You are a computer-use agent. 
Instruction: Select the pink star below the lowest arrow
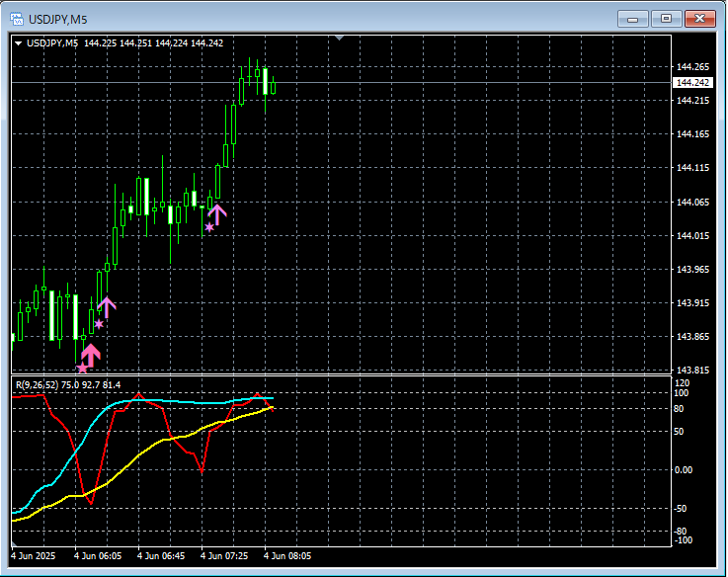(x=82, y=369)
